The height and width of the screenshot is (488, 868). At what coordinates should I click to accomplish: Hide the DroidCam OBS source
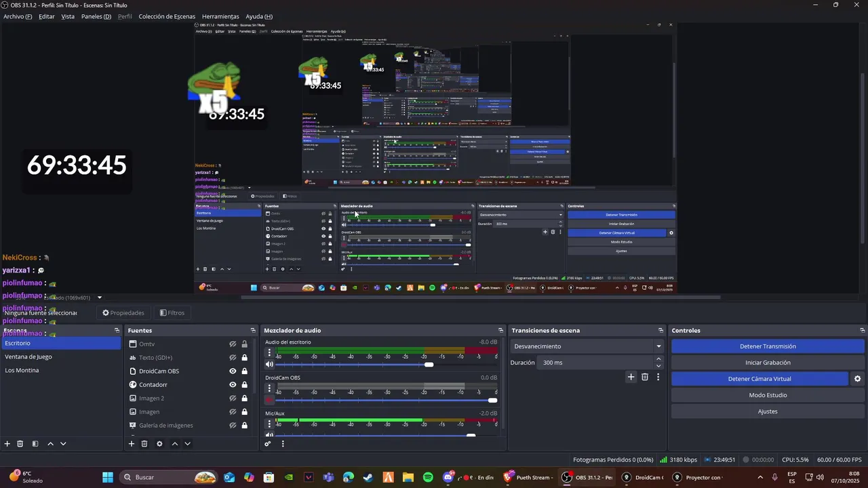point(233,371)
